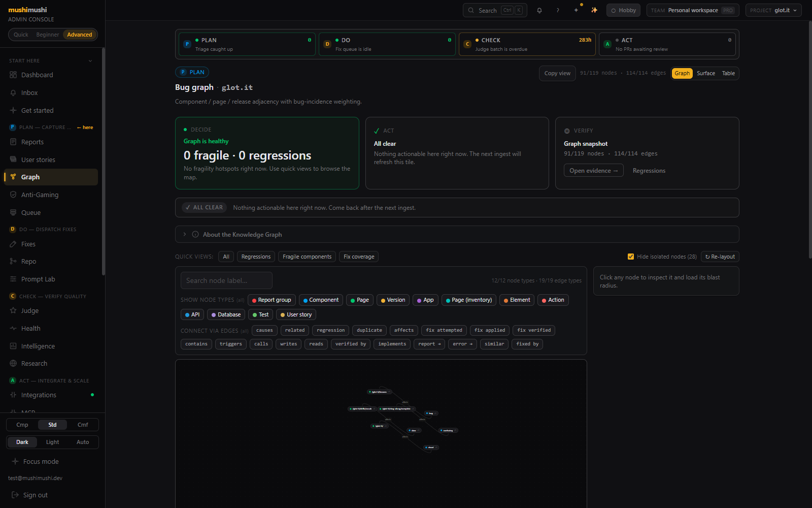Click the Open evidence button
812x508 pixels.
pyautogui.click(x=593, y=171)
